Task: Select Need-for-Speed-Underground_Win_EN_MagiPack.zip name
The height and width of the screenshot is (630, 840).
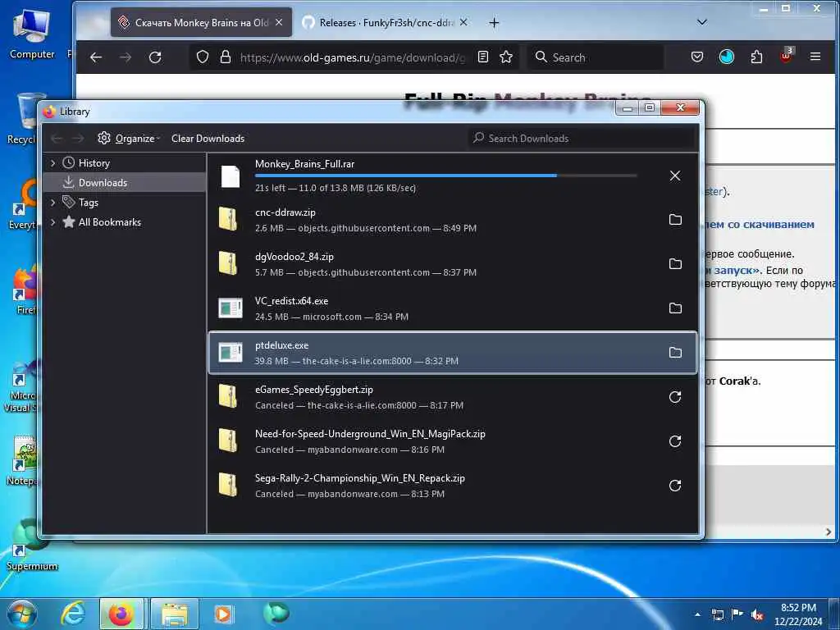Action: coord(370,434)
